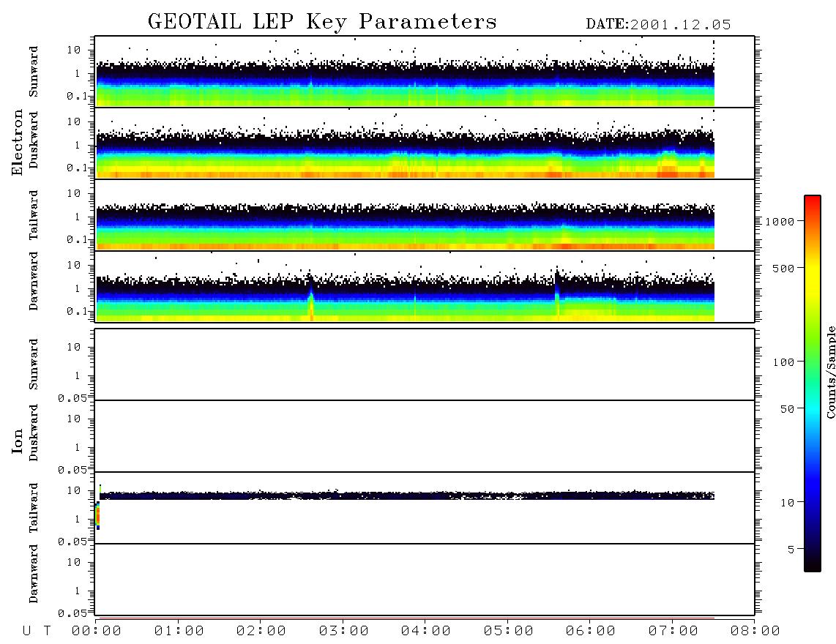Click the title GEOTAIL LEP Key Parameters
The height and width of the screenshot is (644, 836).
[x=322, y=22]
